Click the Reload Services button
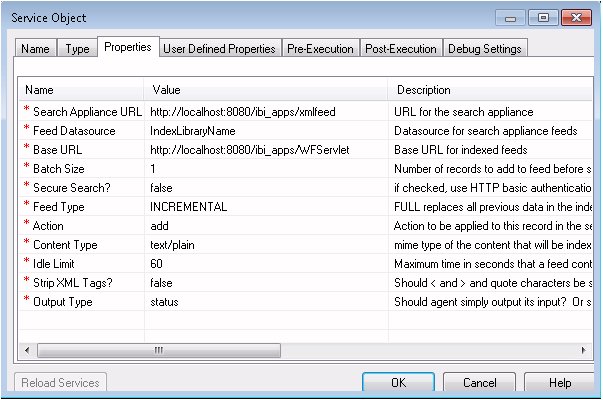Image resolution: width=603 pixels, height=400 pixels. point(60,382)
